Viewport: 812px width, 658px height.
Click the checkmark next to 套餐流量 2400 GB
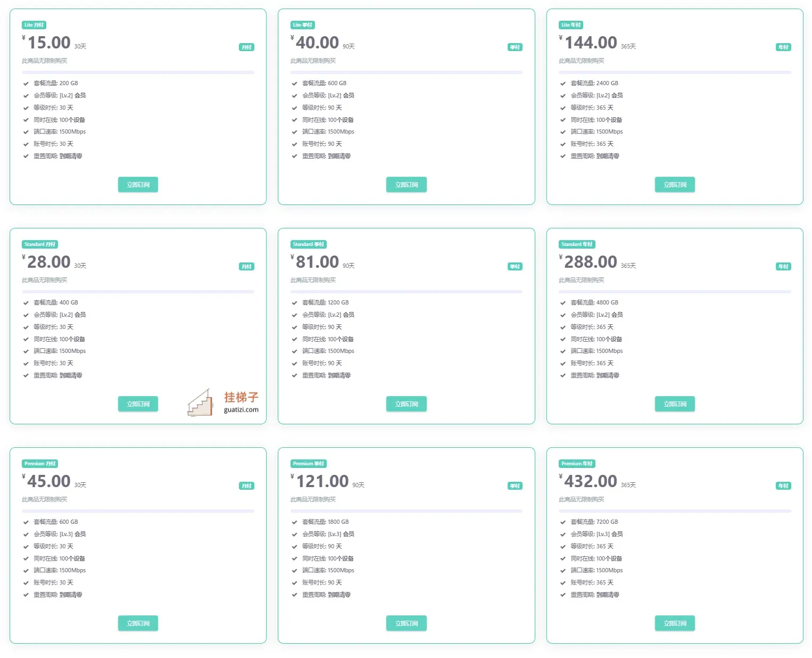562,84
